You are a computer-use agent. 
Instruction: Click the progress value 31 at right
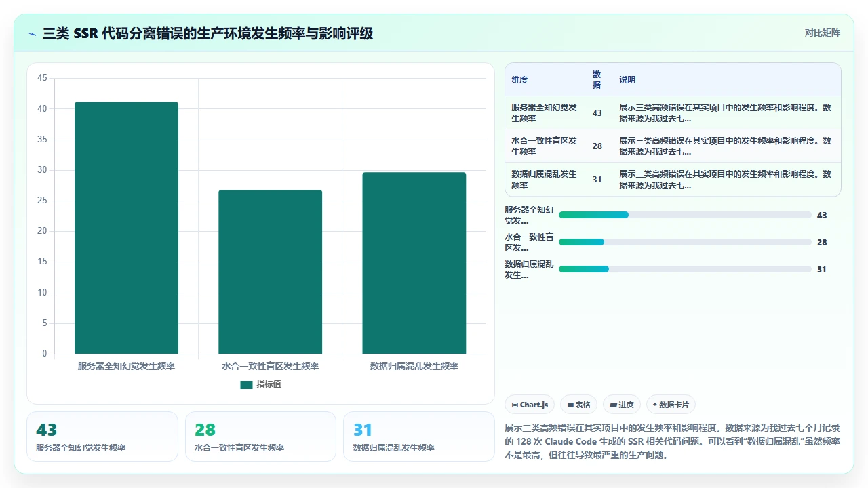(822, 269)
